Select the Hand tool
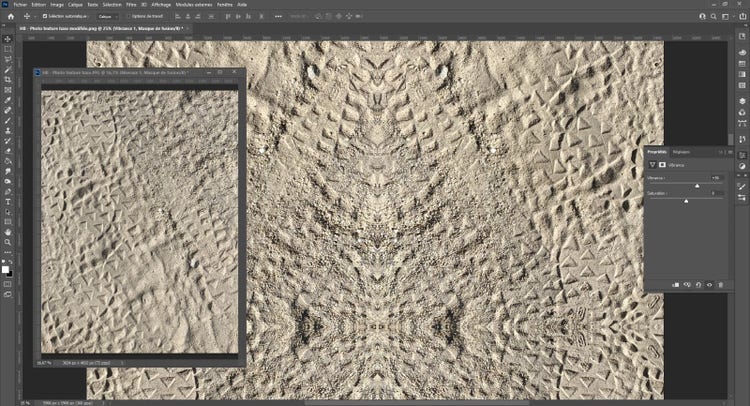Viewport: 750px width, 406px height. pyautogui.click(x=8, y=232)
